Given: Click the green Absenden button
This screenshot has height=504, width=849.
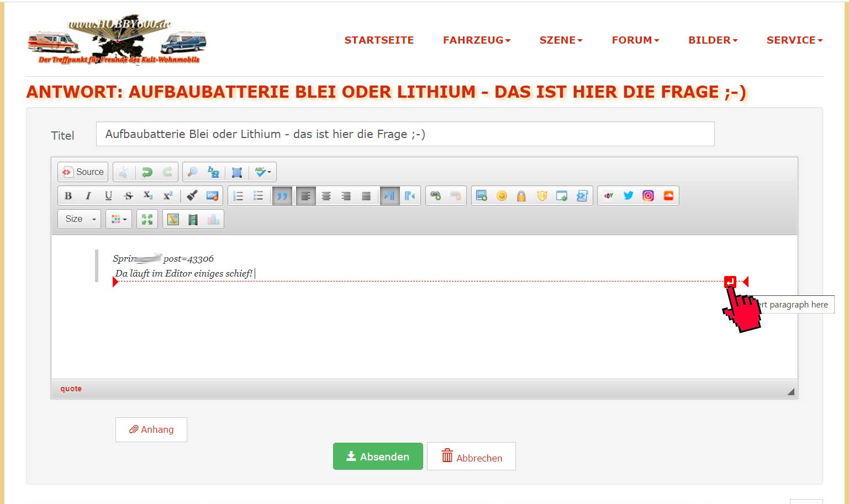Looking at the screenshot, I should (x=378, y=457).
